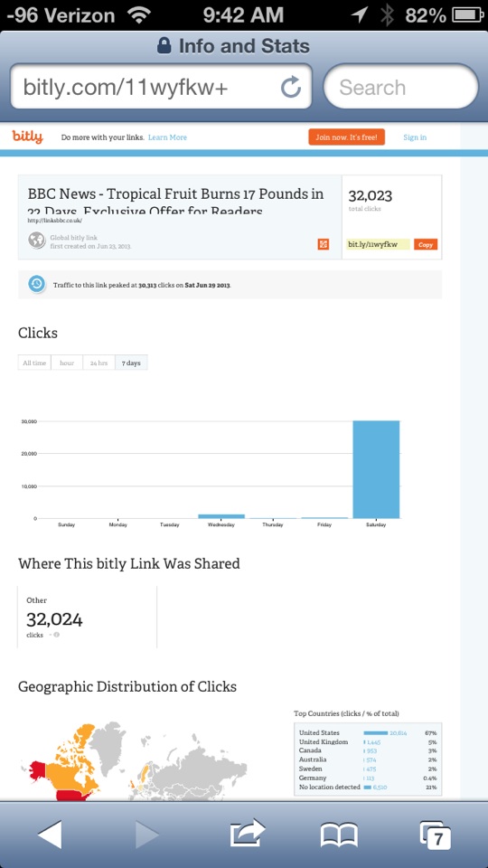This screenshot has height=868, width=488.
Task: Tap the Safari reload icon
Action: pos(290,87)
